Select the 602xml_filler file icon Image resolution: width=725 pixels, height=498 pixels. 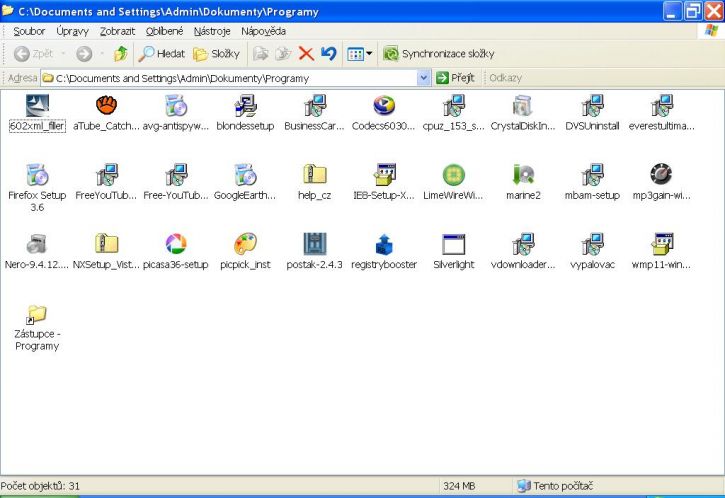tap(37, 105)
